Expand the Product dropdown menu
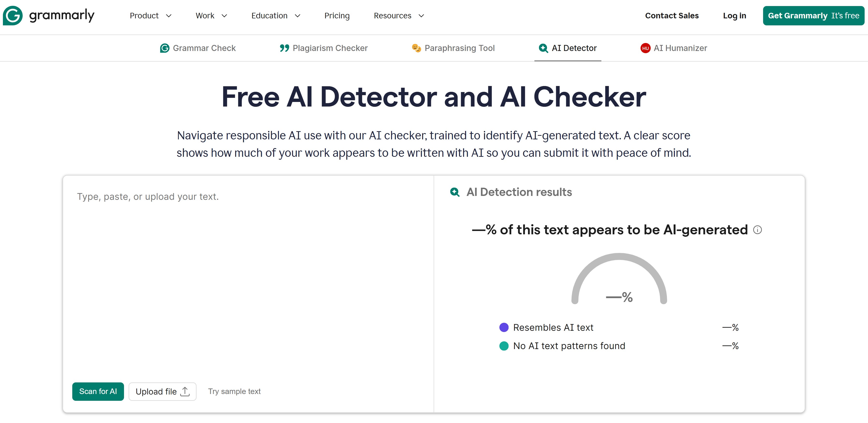Viewport: 868px width, 423px height. (x=151, y=15)
